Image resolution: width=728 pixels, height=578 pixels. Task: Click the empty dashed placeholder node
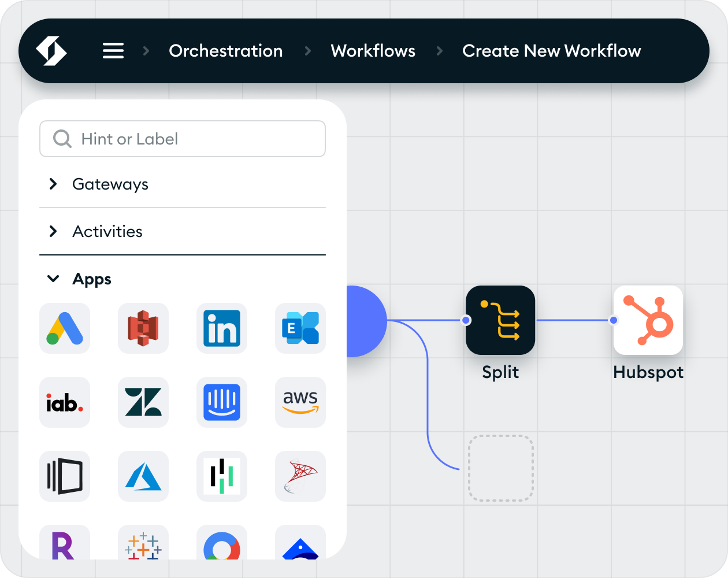click(x=500, y=468)
